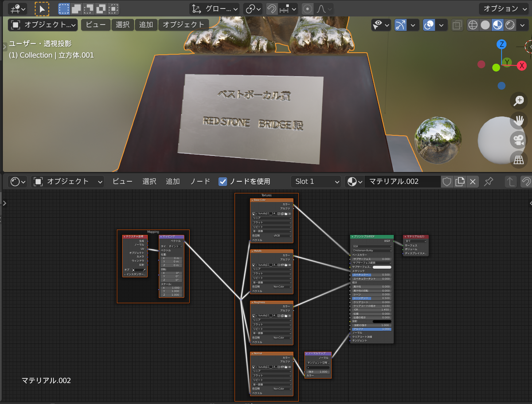Choose the box select 'set new selection' mode icon
The height and width of the screenshot is (404, 532).
(64, 8)
